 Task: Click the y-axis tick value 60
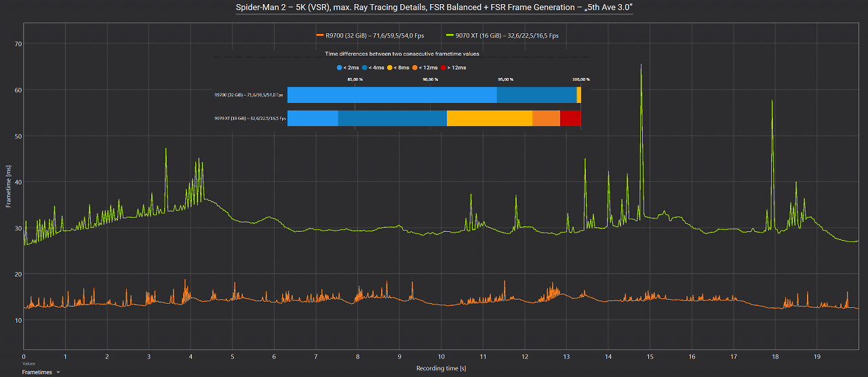pyautogui.click(x=18, y=90)
